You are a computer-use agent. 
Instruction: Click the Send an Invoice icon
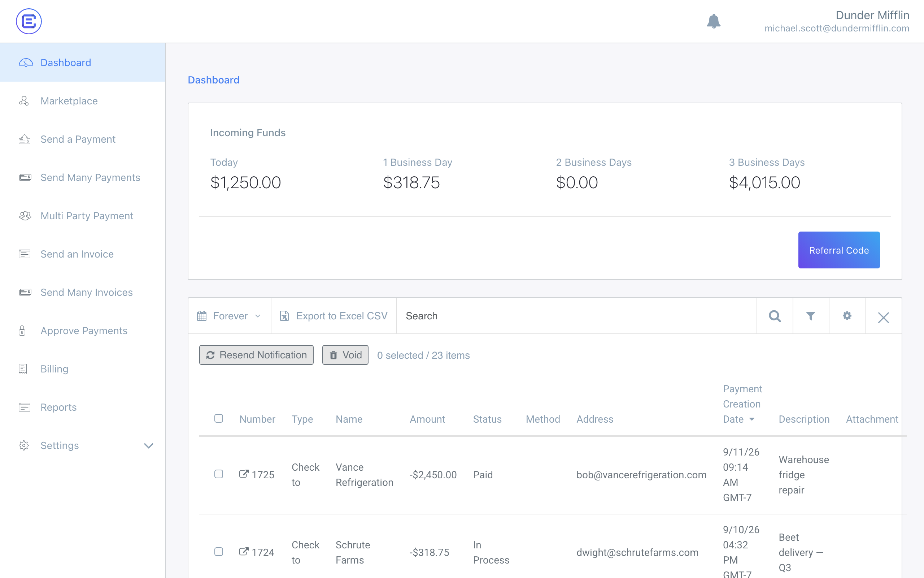25,254
